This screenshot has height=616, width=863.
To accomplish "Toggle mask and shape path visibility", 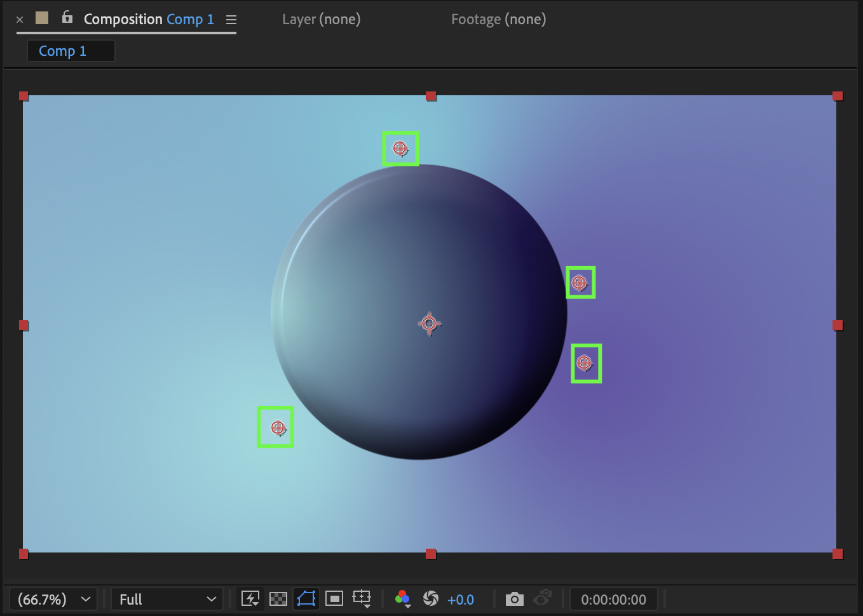I will point(306,599).
